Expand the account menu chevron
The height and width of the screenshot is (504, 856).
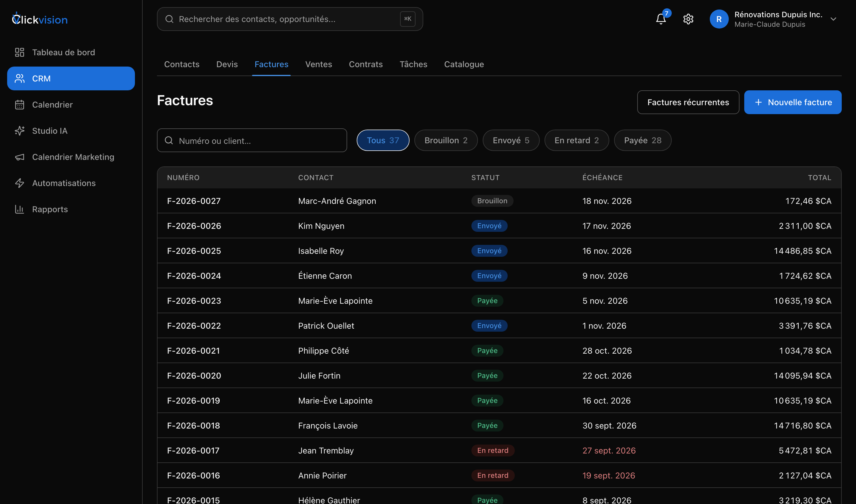pos(833,19)
